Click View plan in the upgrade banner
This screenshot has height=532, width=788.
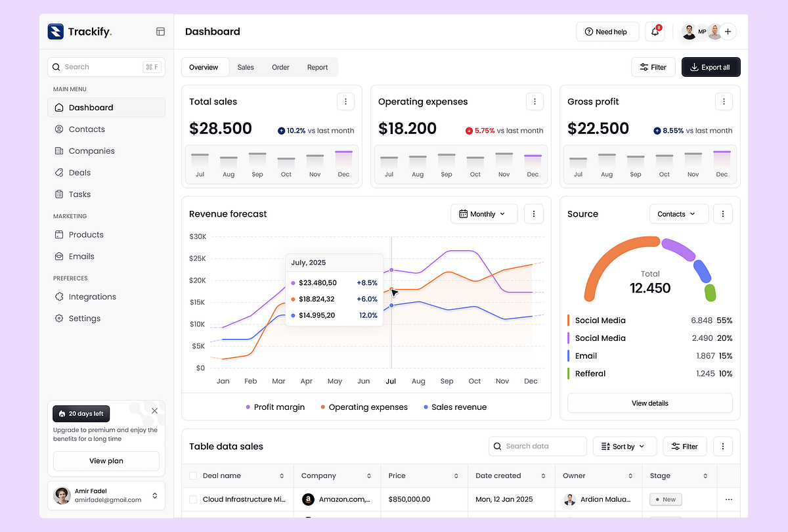pyautogui.click(x=106, y=460)
